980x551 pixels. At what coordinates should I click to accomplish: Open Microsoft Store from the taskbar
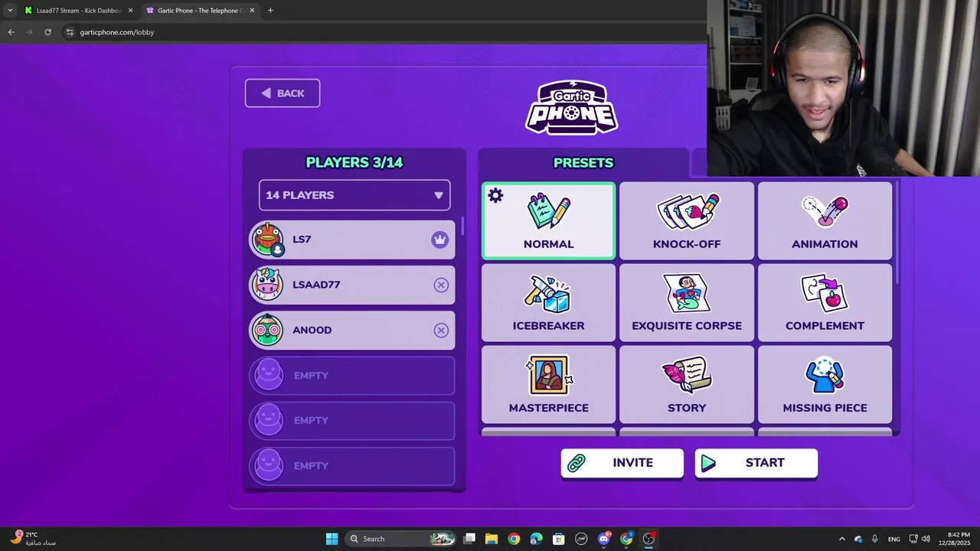(x=559, y=539)
